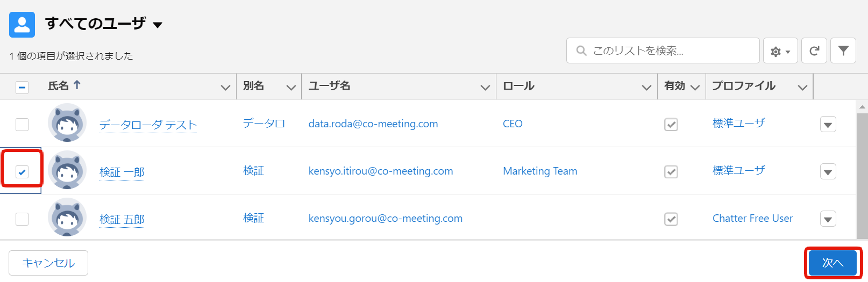Click the avatar of 検証 一郎
This screenshot has height=282, width=868.
pos(67,170)
